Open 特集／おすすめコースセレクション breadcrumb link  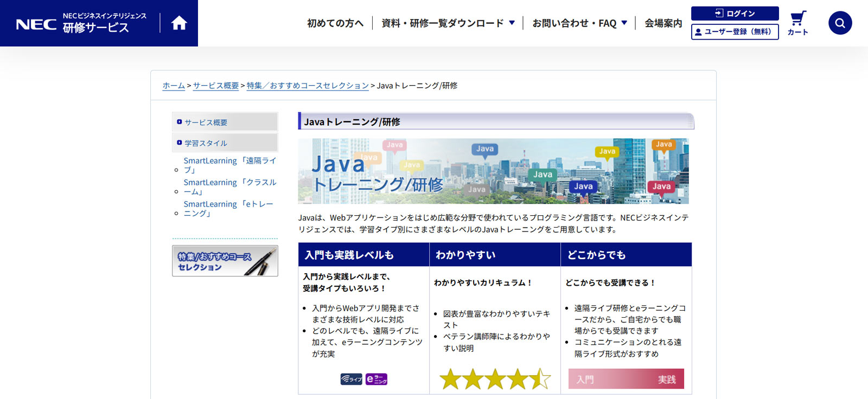point(308,86)
